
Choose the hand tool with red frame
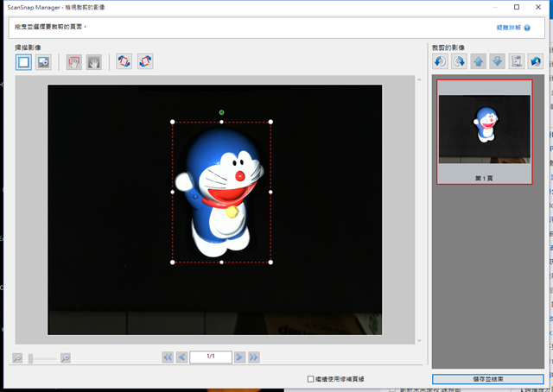click(x=74, y=62)
